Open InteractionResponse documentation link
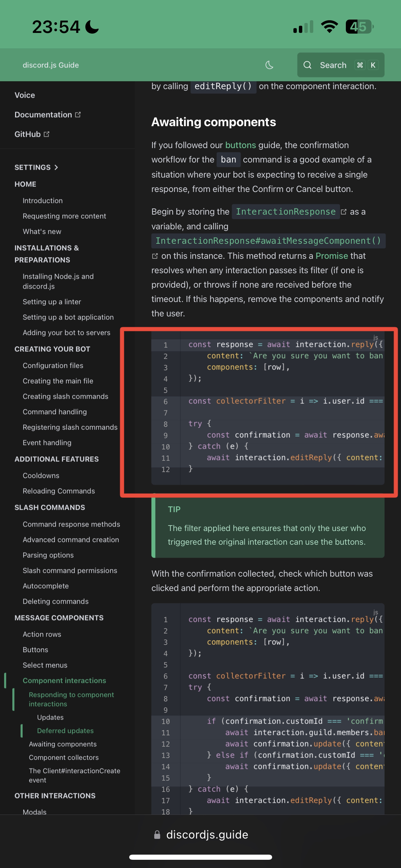The width and height of the screenshot is (401, 868). (285, 212)
